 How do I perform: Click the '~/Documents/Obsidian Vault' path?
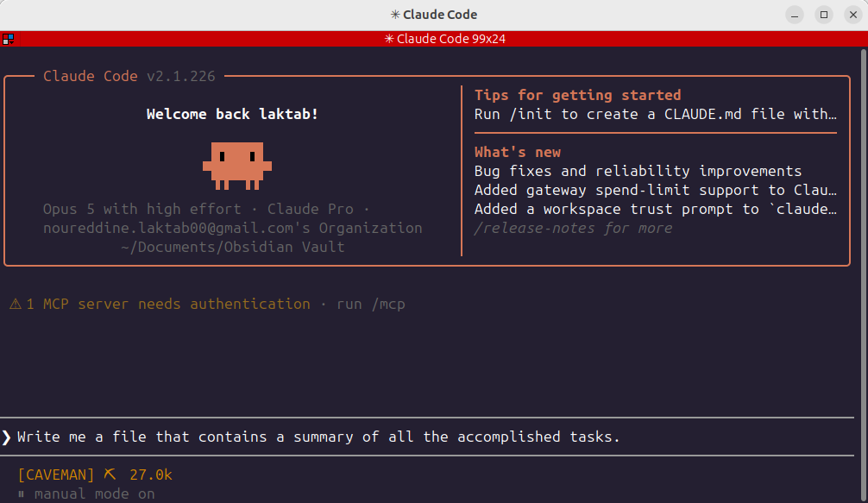click(x=232, y=247)
